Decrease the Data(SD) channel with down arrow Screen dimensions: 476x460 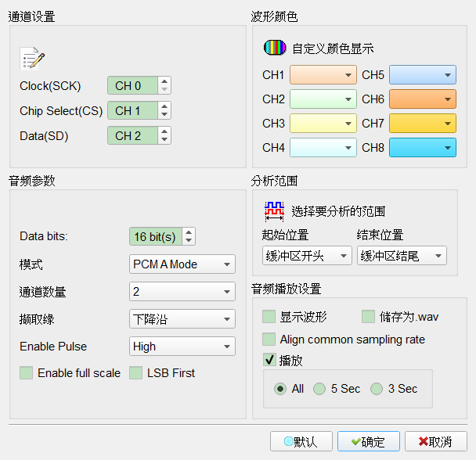[164, 139]
